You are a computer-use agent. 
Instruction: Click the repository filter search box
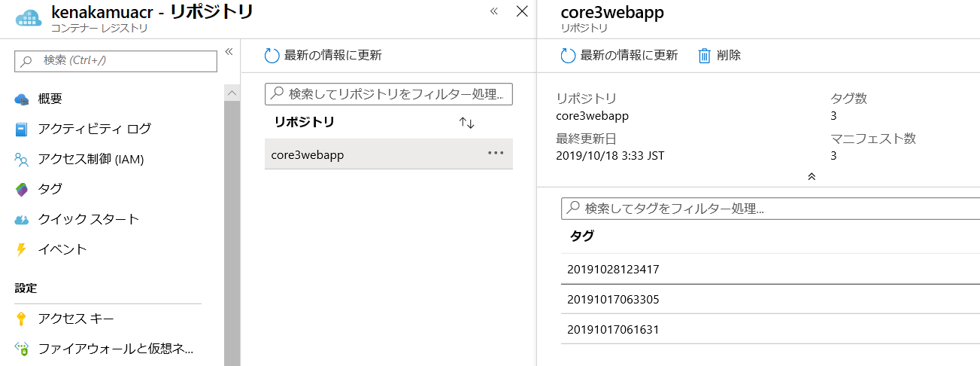[389, 94]
